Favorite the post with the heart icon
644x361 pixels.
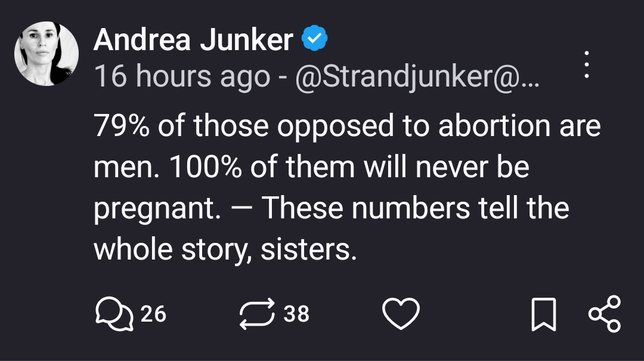[x=401, y=314]
